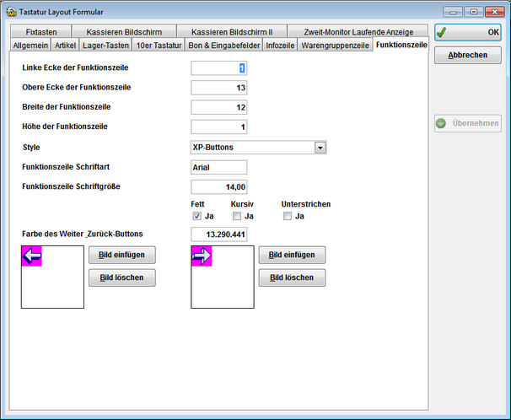Screen dimensions: 511x420
Task: Open the Bon & Eingabefelder tab
Action: click(x=224, y=46)
